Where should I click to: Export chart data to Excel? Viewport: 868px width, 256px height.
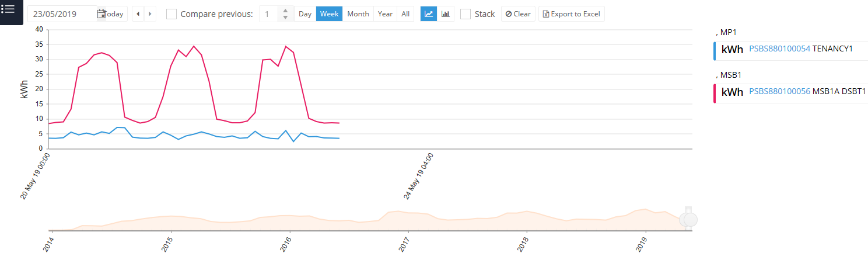[571, 14]
